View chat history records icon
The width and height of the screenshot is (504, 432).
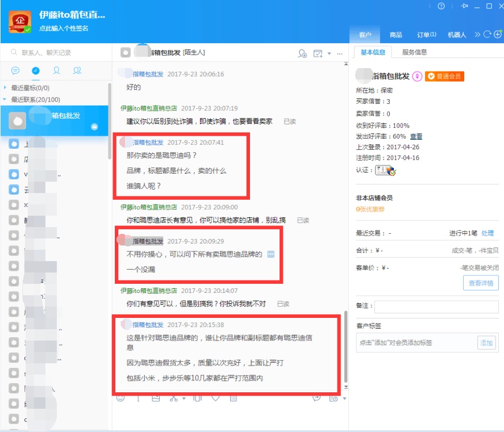point(334,399)
